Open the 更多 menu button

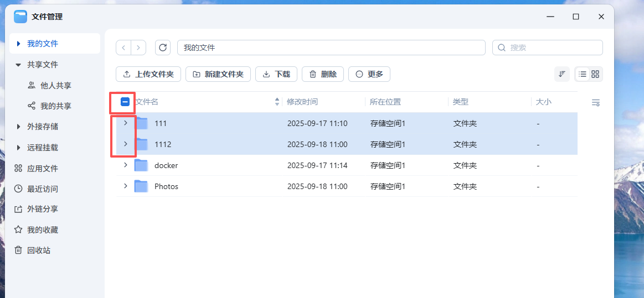[369, 74]
